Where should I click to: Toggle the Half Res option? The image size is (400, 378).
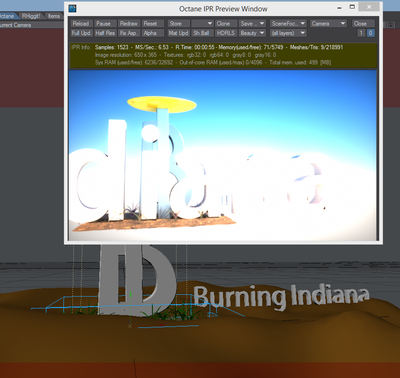pyautogui.click(x=105, y=33)
